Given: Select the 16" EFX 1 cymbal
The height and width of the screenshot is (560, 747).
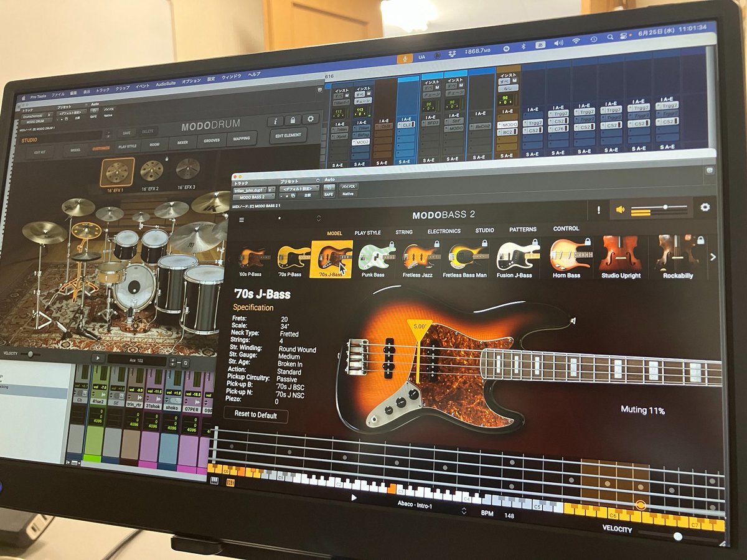Looking at the screenshot, I should tap(117, 172).
